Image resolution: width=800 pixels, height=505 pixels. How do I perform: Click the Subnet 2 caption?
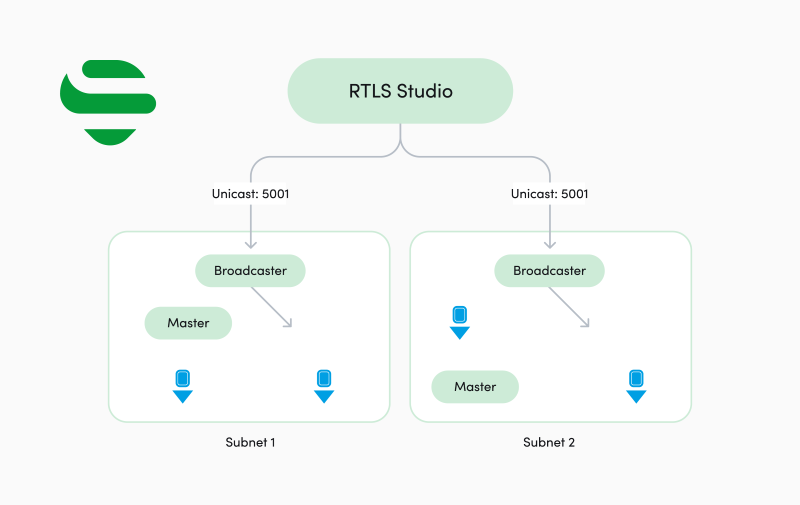tap(549, 442)
